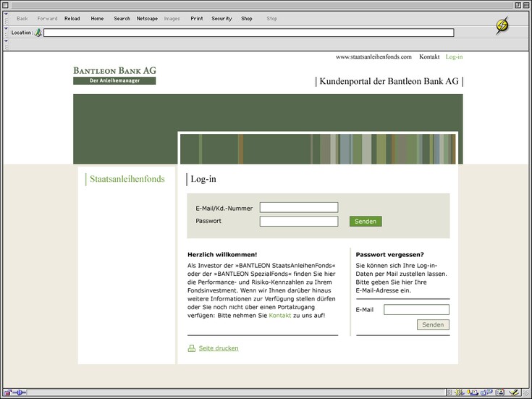Open the Search toolbar button
The width and height of the screenshot is (532, 399).
tap(122, 19)
